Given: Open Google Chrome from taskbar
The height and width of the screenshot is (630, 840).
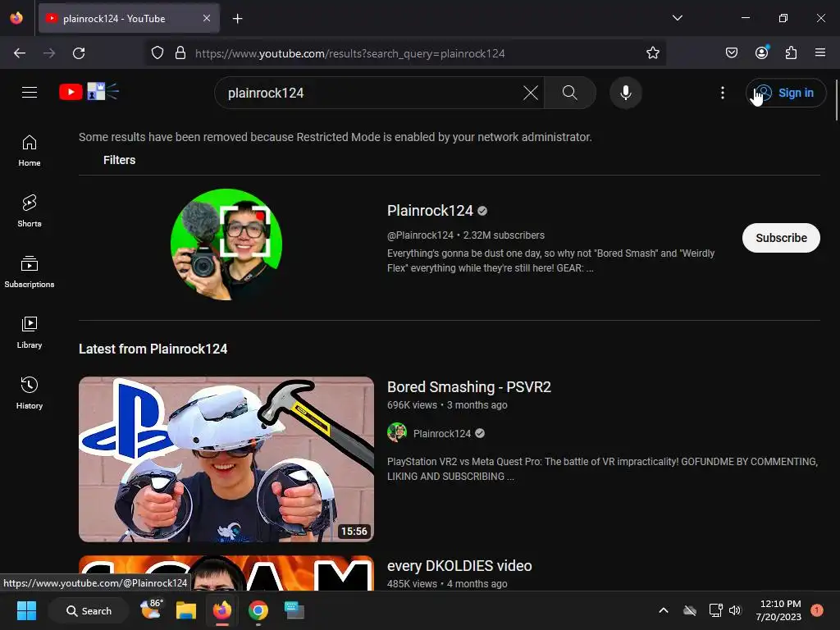Looking at the screenshot, I should (258, 610).
